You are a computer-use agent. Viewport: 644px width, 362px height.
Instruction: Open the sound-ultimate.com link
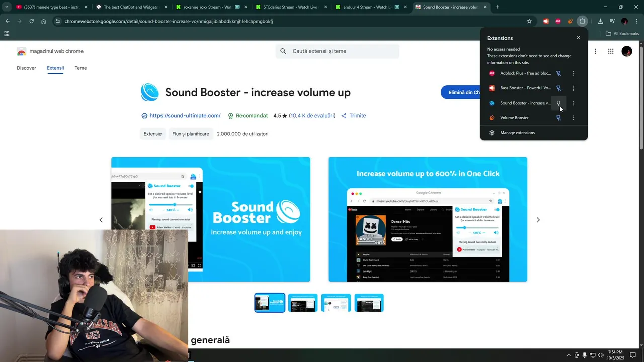[x=185, y=116]
